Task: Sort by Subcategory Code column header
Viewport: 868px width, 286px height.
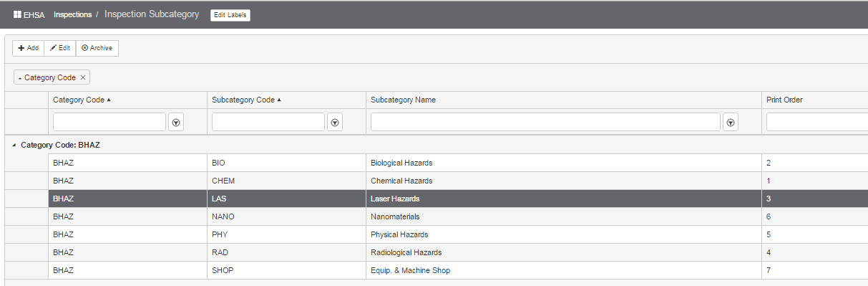Action: [x=246, y=100]
